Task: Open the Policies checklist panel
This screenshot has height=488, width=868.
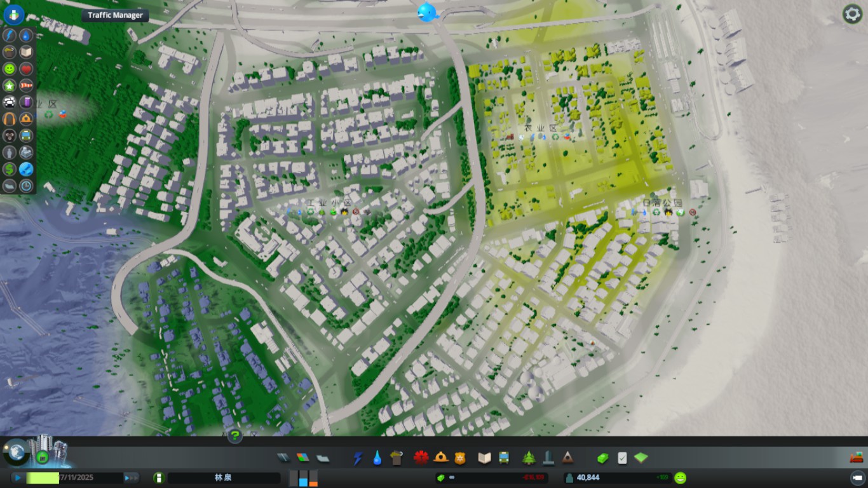Action: coord(622,457)
